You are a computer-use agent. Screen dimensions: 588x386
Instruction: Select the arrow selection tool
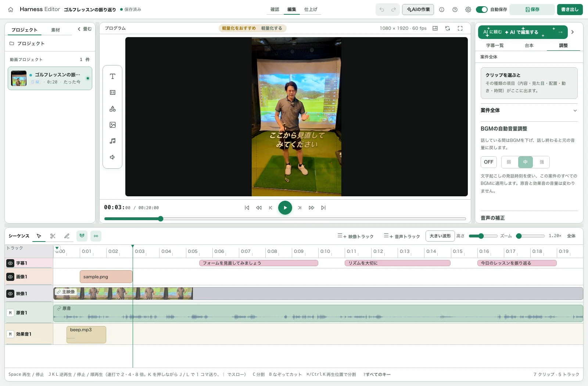(39, 236)
